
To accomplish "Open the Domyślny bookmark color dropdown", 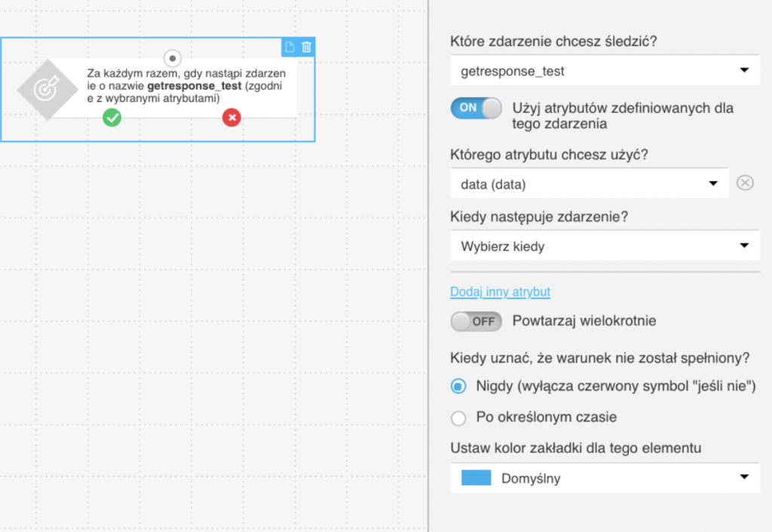I will [605, 478].
